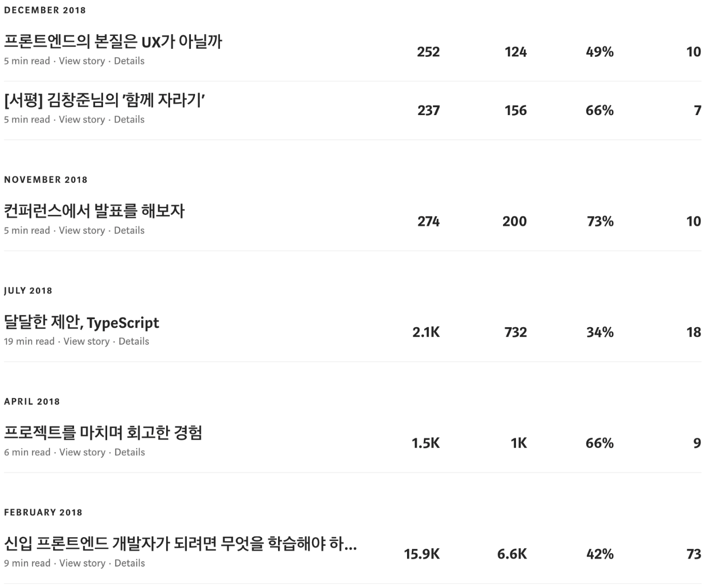
Task: Open the '[서평] 김창준님의 함께 자라기' title
Action: [105, 101]
